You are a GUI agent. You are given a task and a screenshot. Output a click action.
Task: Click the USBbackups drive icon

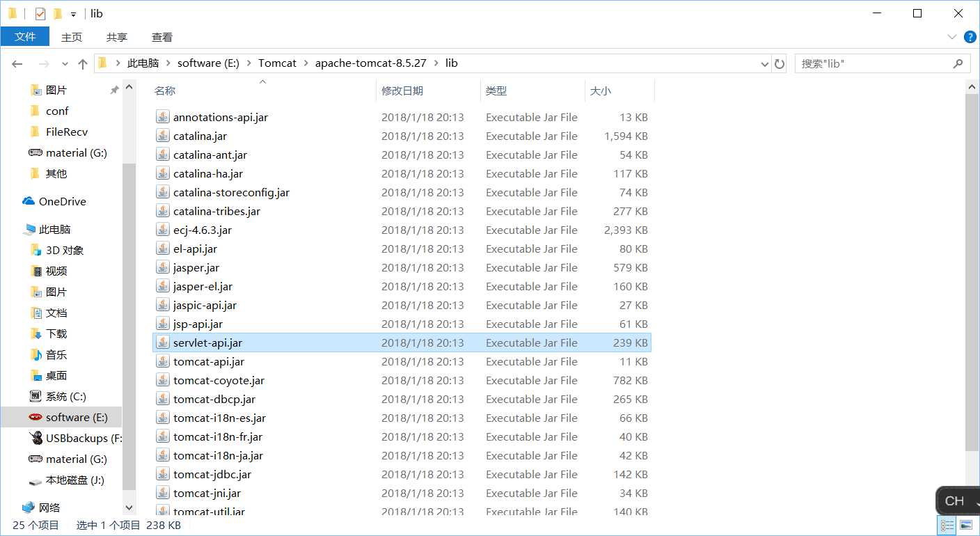tap(35, 438)
